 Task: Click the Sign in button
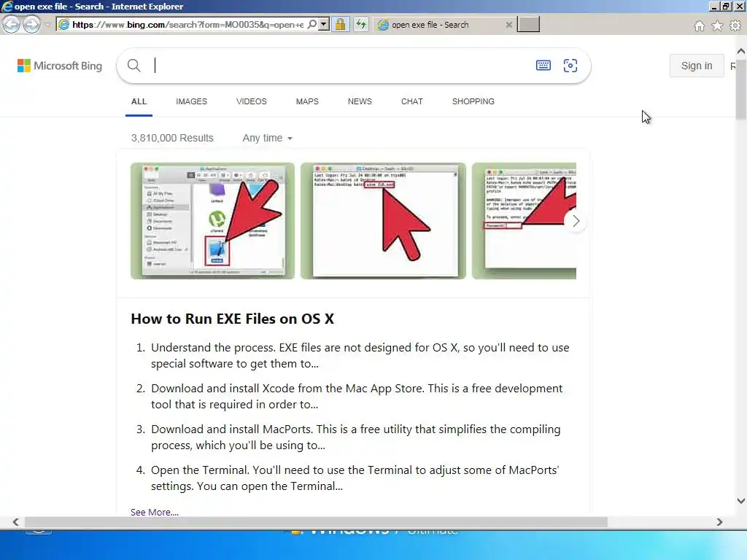coord(697,66)
